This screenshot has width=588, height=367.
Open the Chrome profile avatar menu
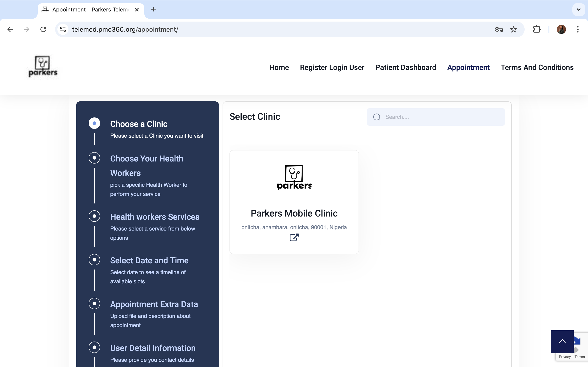tap(561, 29)
